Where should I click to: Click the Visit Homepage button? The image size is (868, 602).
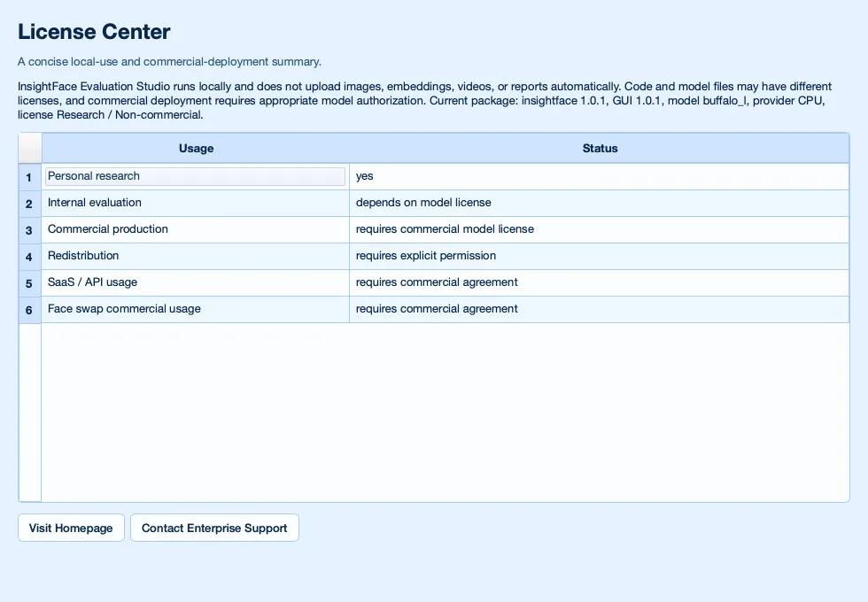tap(71, 528)
